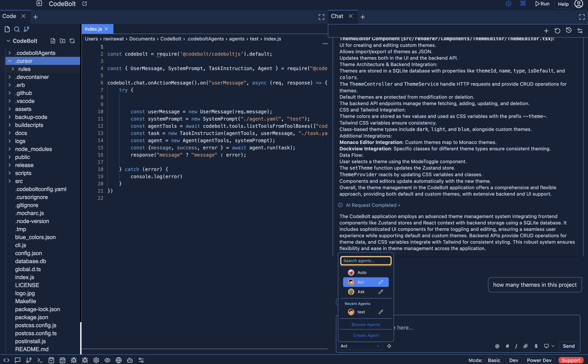This screenshot has width=588, height=364.
Task: Click the eye preview icon in bottom bar
Action: [x=107, y=360]
